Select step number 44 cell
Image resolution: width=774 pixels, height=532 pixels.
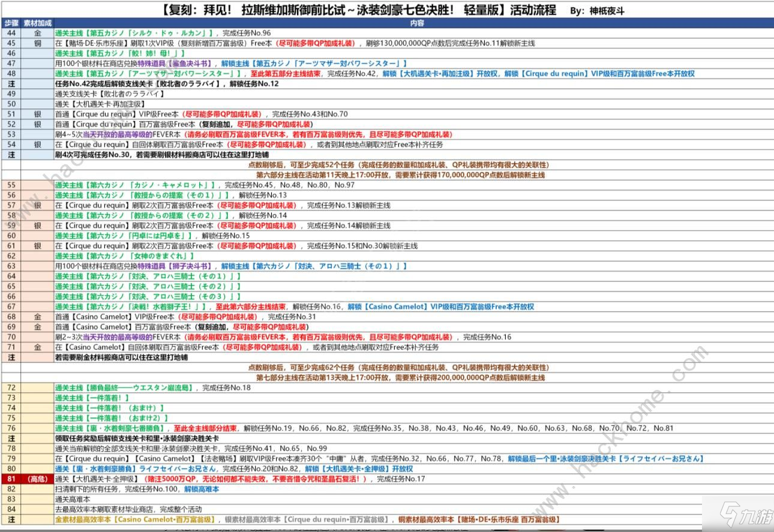pos(11,33)
